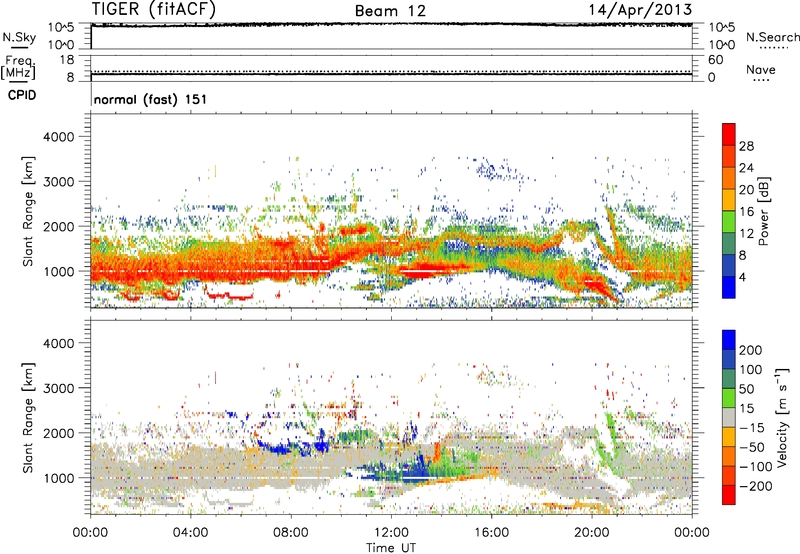Click the 'TIGER (fitACF)' title text
800x554 pixels.
tap(154, 10)
